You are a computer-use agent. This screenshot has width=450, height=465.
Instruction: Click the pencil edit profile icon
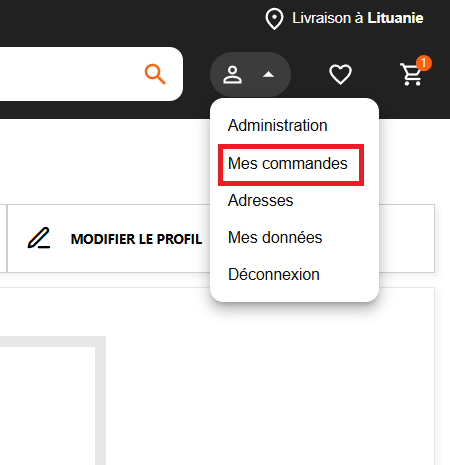39,238
